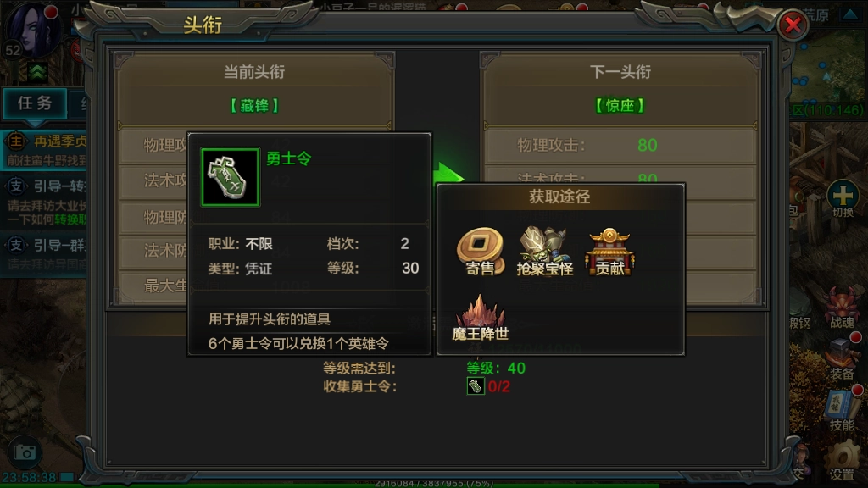Expand the minimap triangle arrow
868x488 pixels.
pos(849,14)
